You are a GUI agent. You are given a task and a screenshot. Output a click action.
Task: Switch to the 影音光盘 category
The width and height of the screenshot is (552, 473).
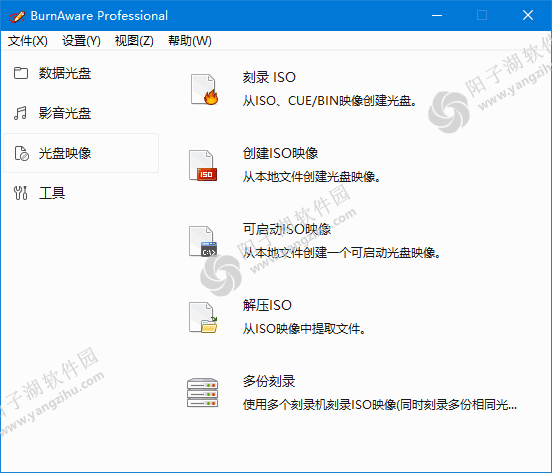pos(81,113)
